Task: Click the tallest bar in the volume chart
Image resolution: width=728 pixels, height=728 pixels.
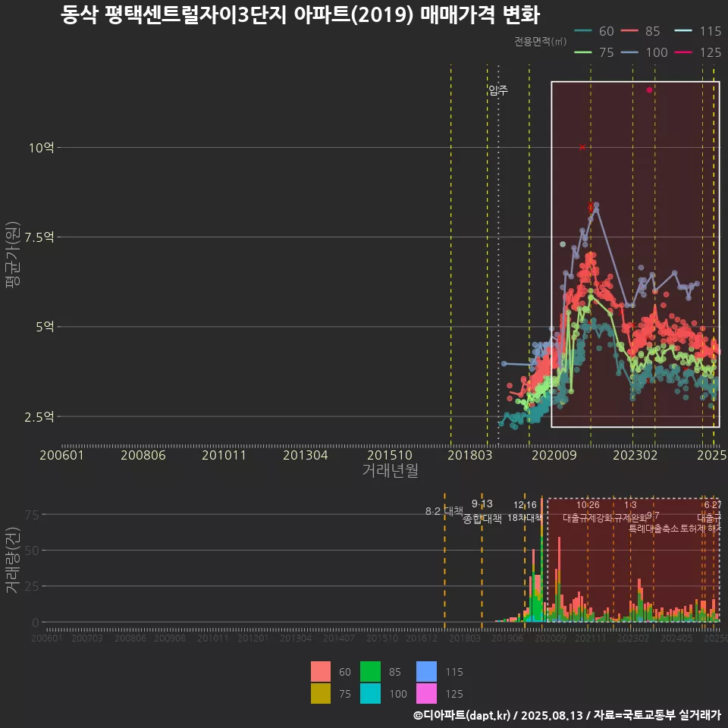Action: 541,560
